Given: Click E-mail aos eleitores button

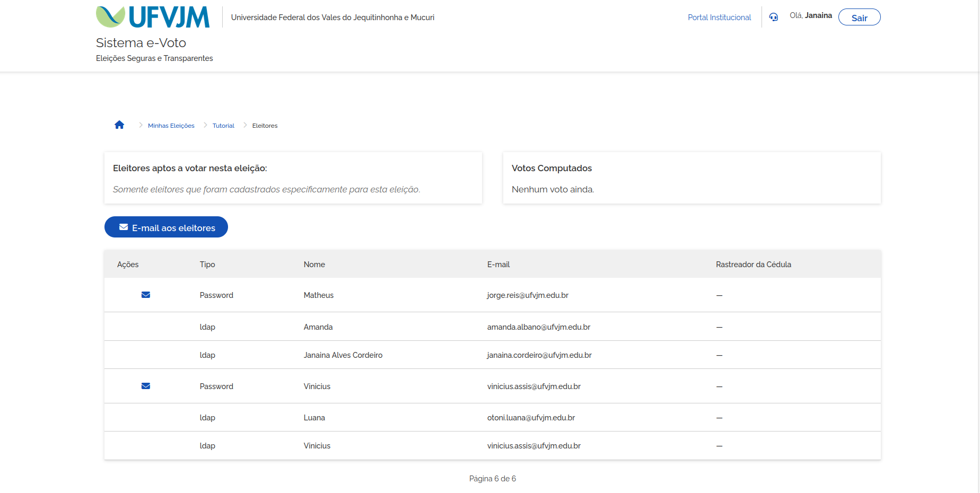Looking at the screenshot, I should pyautogui.click(x=166, y=227).
